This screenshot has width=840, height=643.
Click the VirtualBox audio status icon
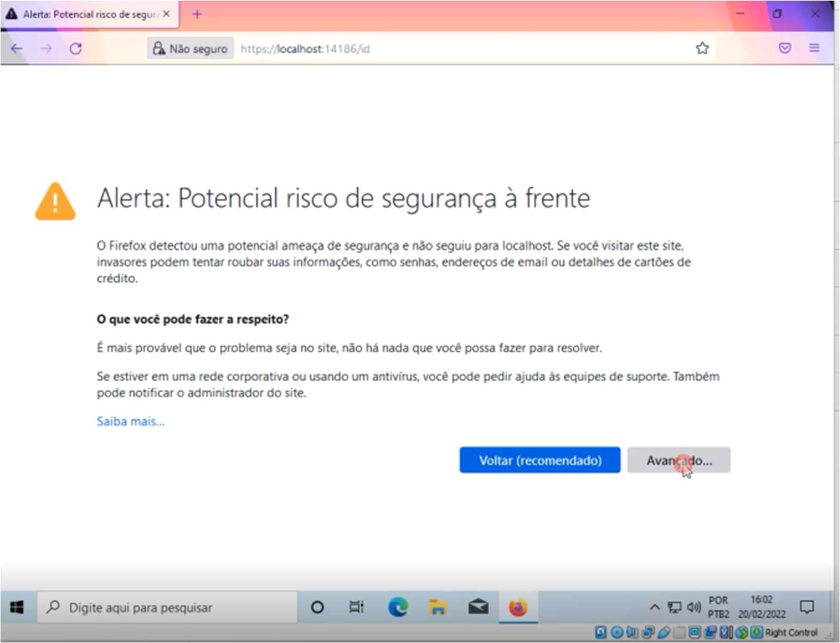pyautogui.click(x=632, y=632)
